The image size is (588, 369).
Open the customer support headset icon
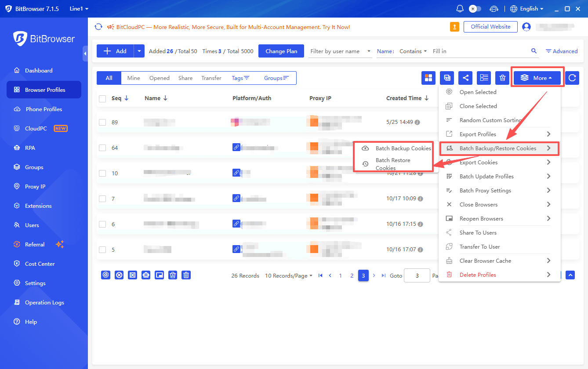click(x=494, y=9)
